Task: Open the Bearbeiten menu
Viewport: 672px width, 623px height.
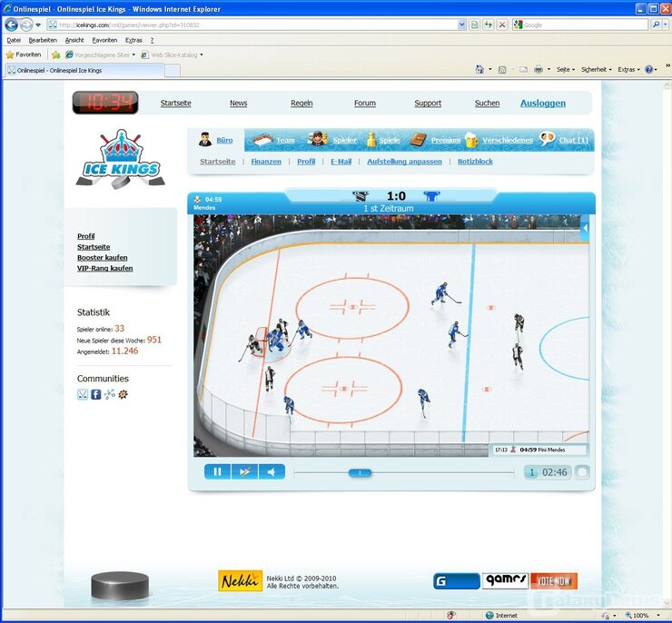Action: [43, 40]
